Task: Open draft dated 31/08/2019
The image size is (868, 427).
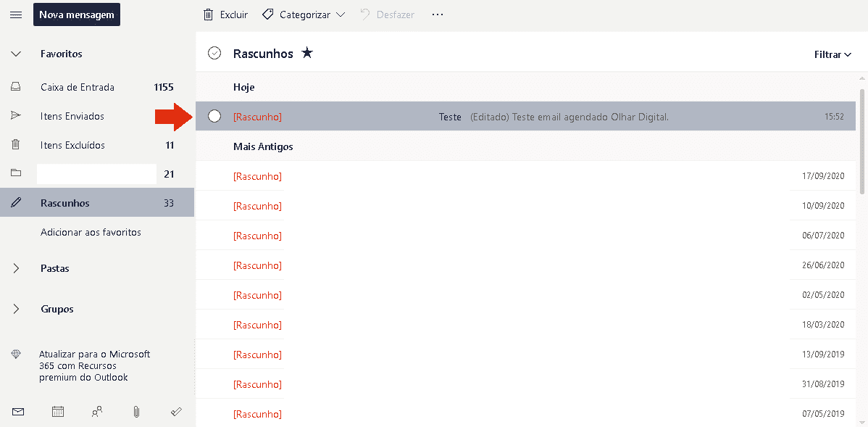Action: click(x=526, y=384)
